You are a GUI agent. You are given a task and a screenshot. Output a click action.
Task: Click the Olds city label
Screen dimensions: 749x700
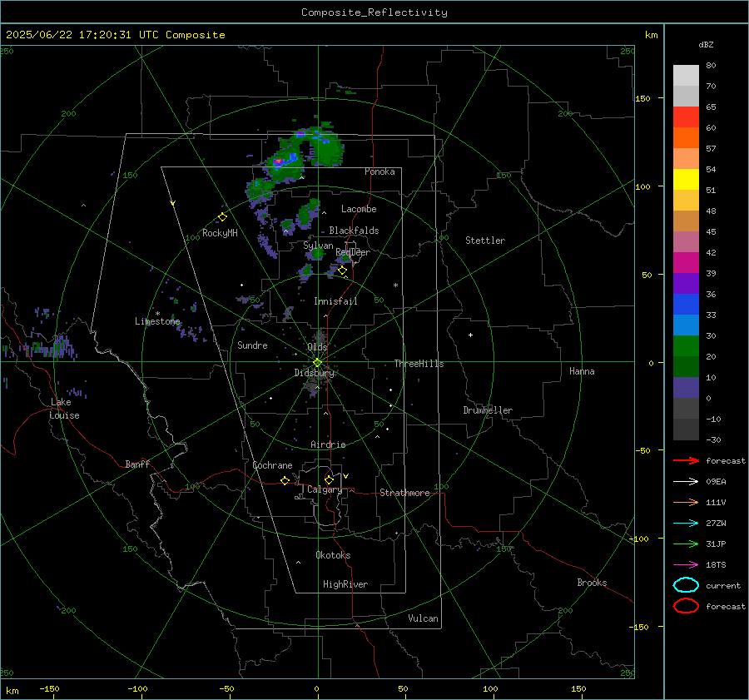317,347
